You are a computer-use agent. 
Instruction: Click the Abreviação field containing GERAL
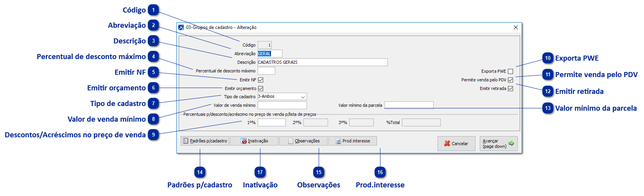(270, 54)
